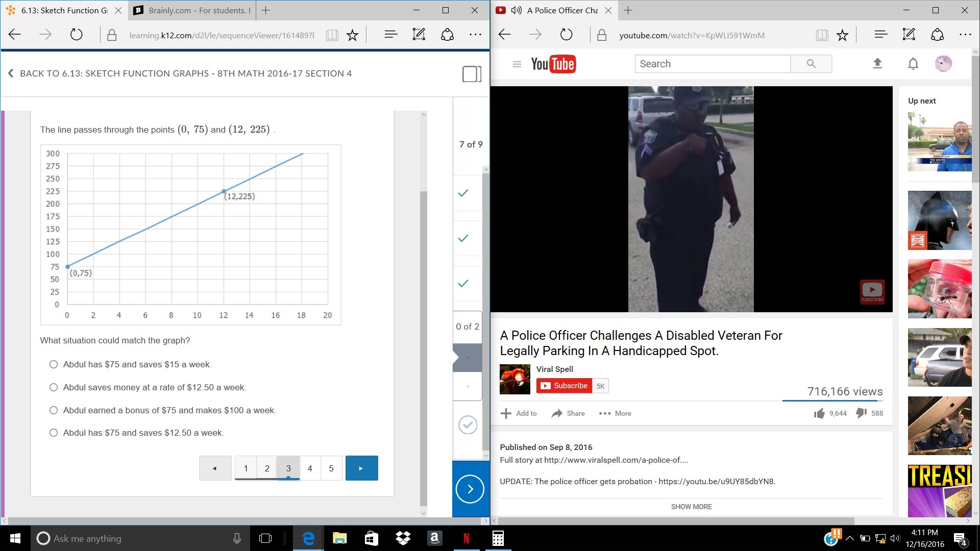Select 'Abdul saves money at a rate of $12.50'
The height and width of the screenshot is (551, 980).
[x=54, y=387]
